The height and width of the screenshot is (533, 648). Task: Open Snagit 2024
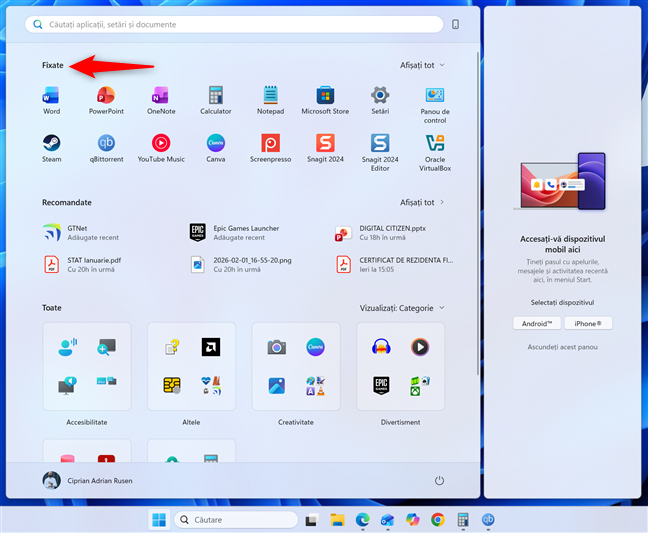[x=325, y=148]
